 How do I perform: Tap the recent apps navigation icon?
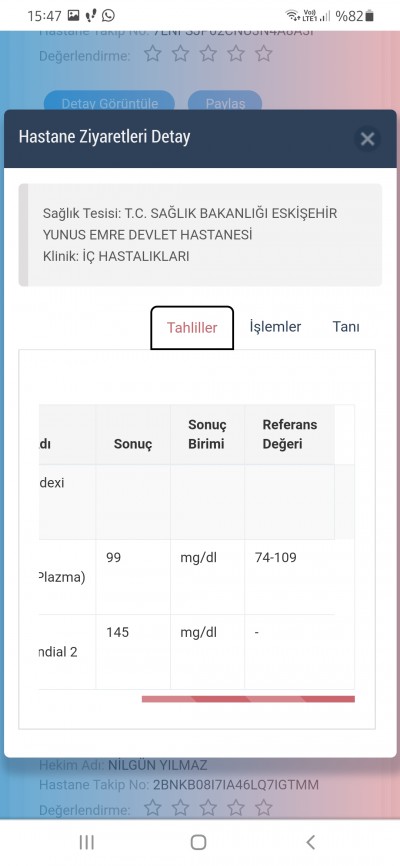click(87, 842)
